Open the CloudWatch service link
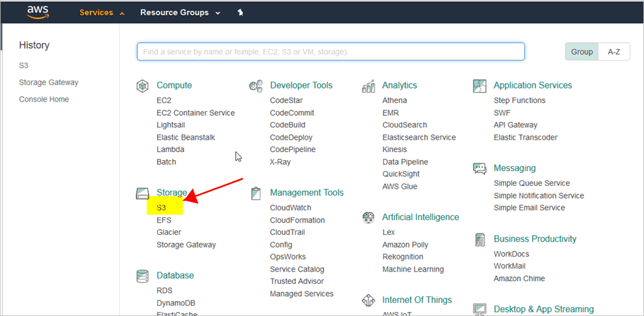The image size is (644, 316). [x=290, y=208]
